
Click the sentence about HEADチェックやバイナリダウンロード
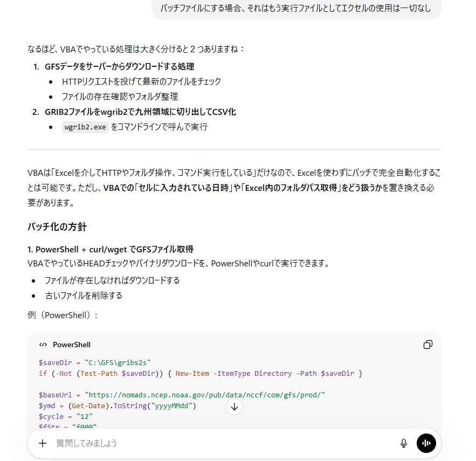tap(179, 263)
